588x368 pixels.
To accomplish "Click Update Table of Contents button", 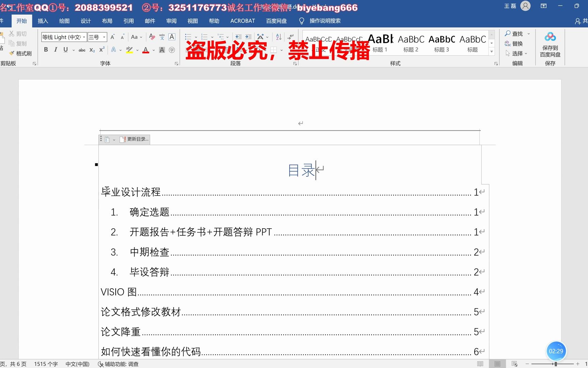I will [134, 139].
